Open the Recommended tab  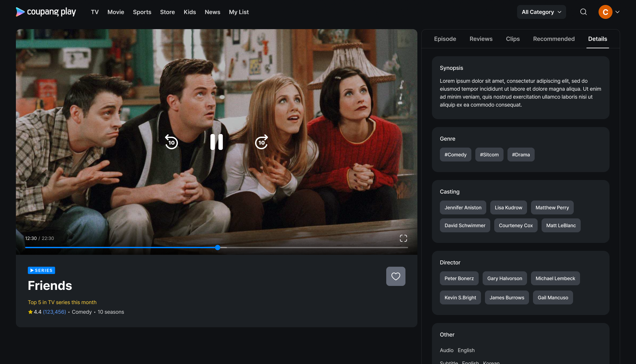pyautogui.click(x=554, y=39)
